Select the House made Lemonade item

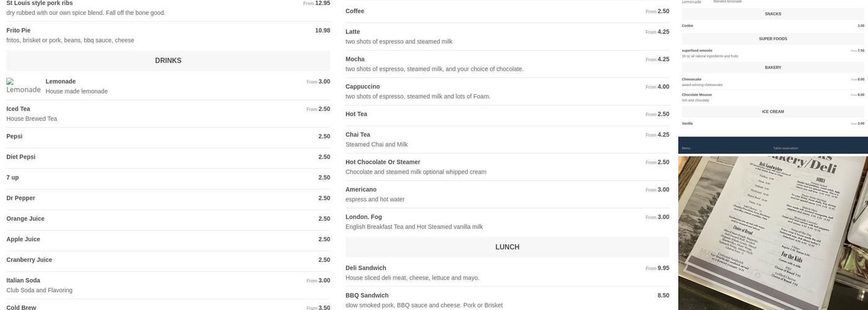pyautogui.click(x=168, y=86)
